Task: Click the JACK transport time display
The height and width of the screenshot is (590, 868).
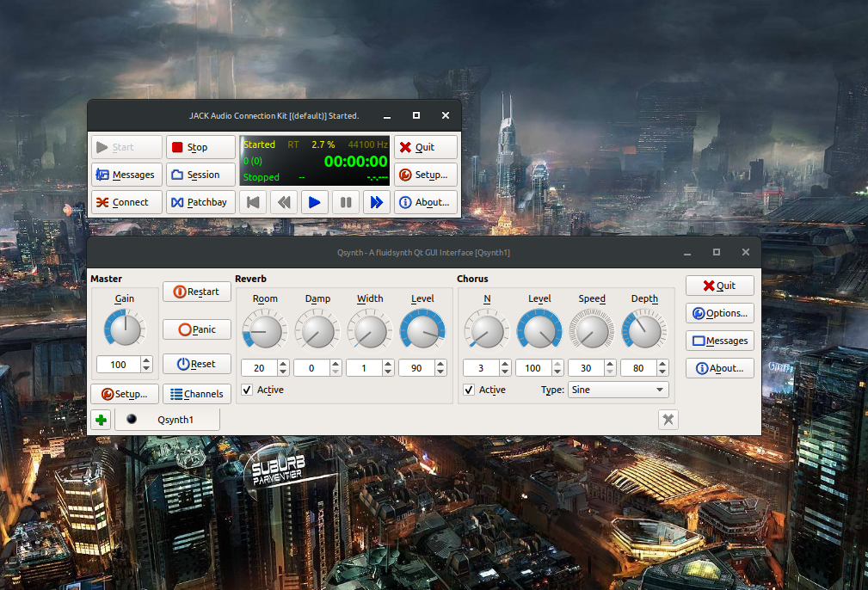Action: click(x=355, y=162)
